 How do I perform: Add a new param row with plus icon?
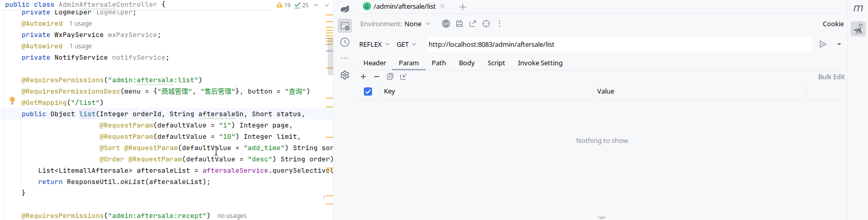363,77
